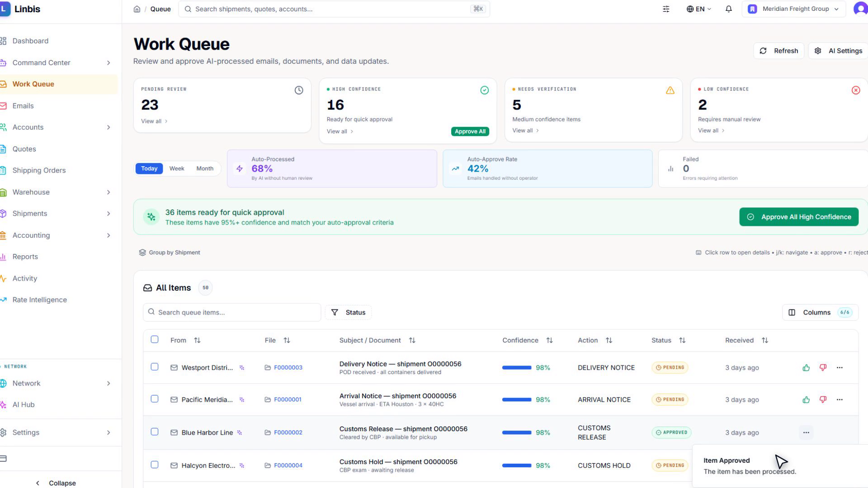
Task: Collapse the sidebar
Action: click(56, 483)
